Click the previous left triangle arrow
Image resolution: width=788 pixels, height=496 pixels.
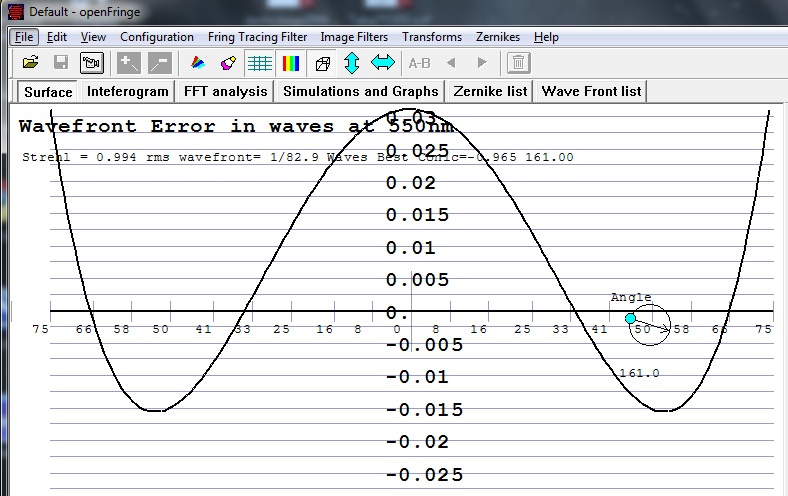point(451,63)
